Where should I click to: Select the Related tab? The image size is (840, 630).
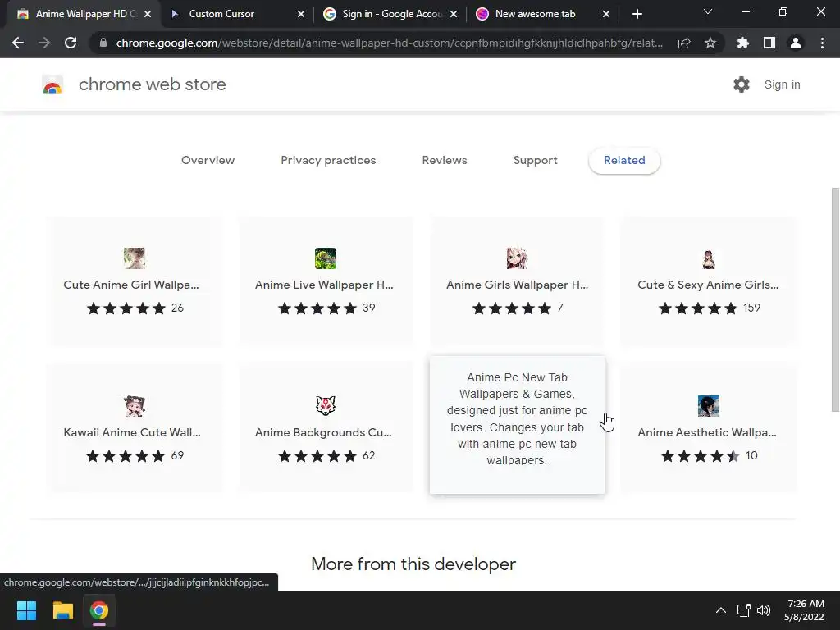tap(624, 160)
